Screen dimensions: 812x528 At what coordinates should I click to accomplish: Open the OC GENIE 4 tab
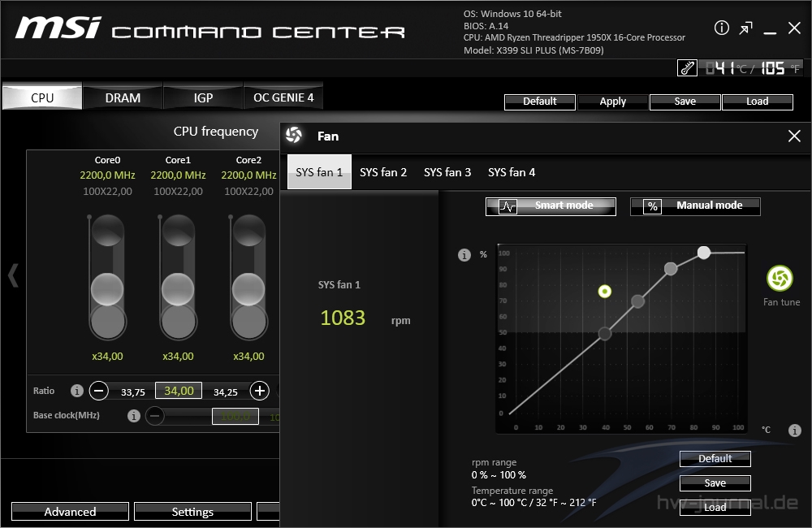click(x=283, y=97)
